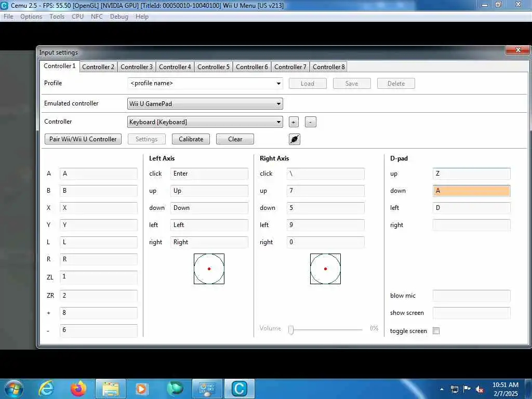Click the minus button mapping field

[99, 330]
